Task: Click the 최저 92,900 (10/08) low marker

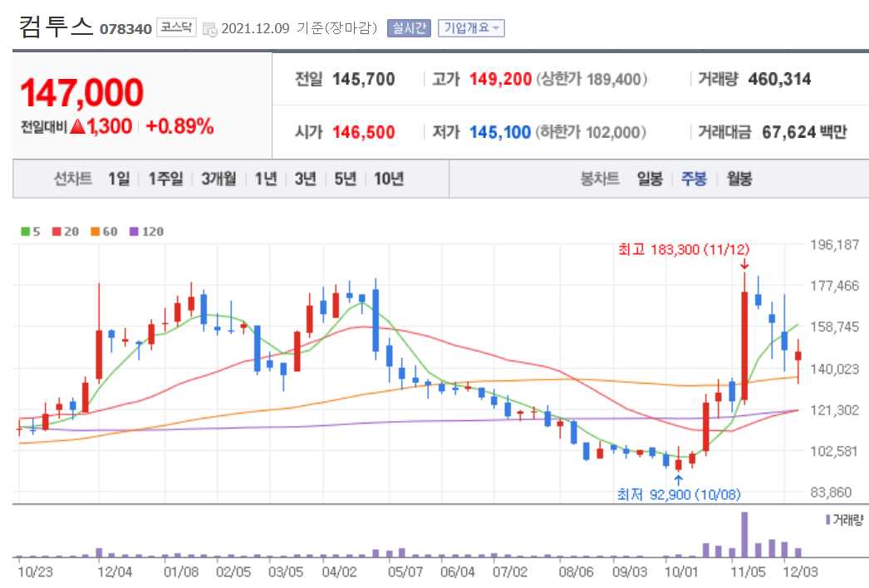Action: [679, 494]
